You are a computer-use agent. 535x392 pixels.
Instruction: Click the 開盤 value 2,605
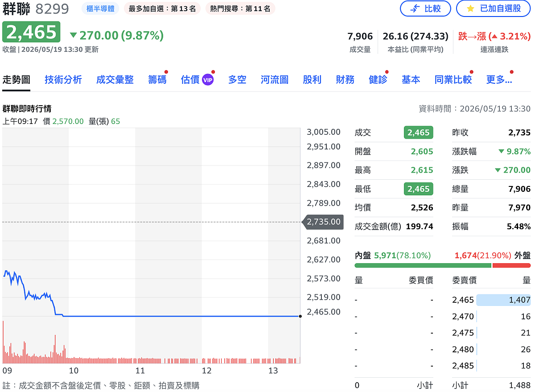point(422,152)
